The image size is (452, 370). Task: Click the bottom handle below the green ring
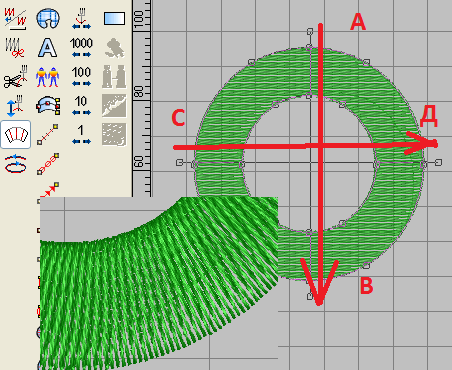pyautogui.click(x=310, y=296)
